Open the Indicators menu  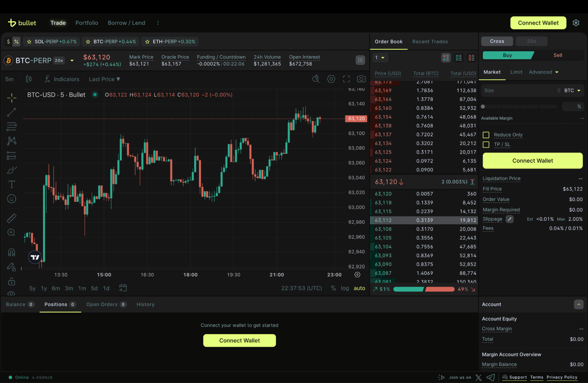[x=62, y=79]
